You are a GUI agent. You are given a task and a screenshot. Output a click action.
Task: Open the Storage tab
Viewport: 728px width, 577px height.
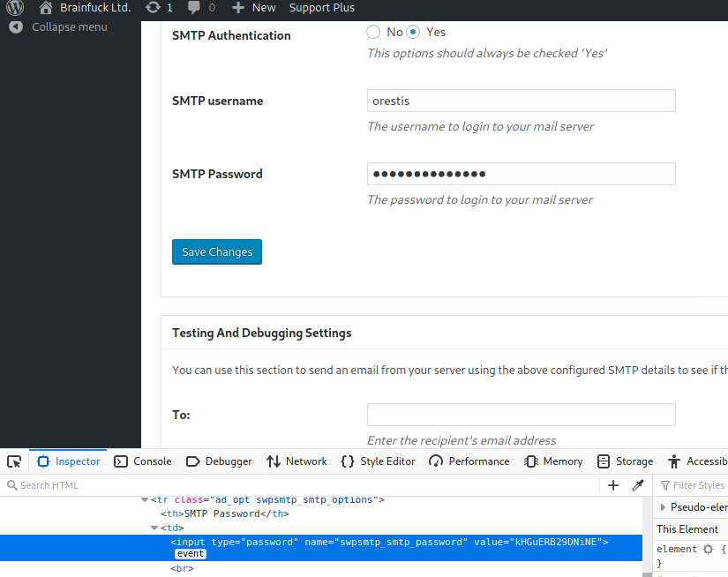626,461
